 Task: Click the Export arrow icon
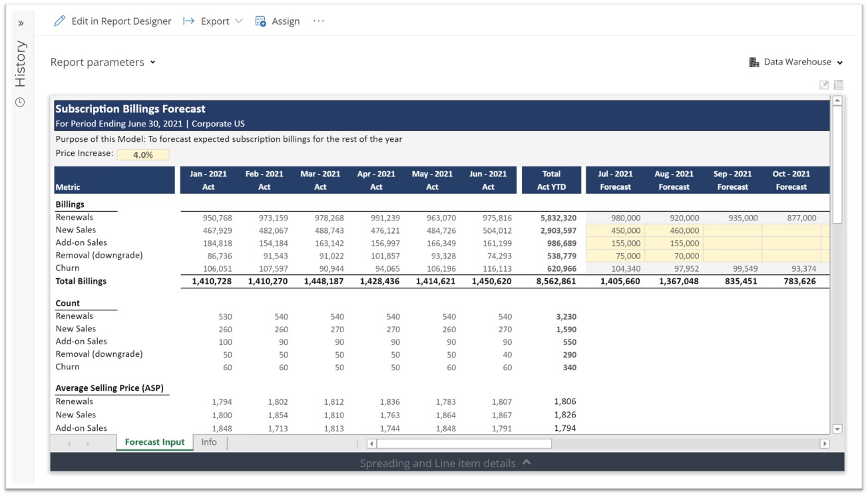pyautogui.click(x=189, y=21)
